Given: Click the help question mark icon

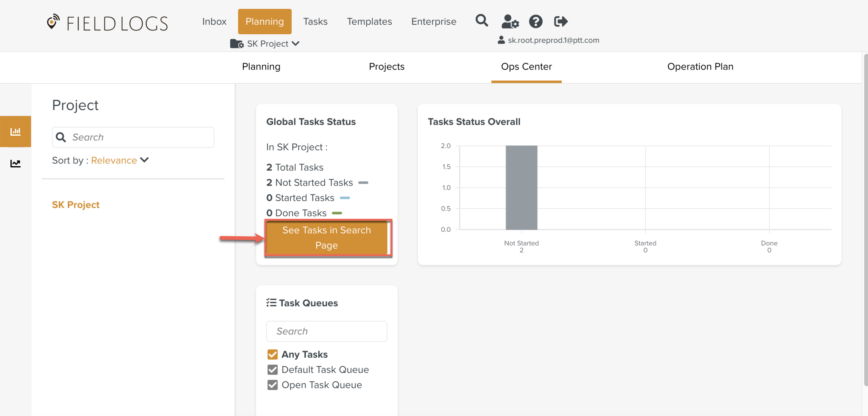Looking at the screenshot, I should point(535,22).
